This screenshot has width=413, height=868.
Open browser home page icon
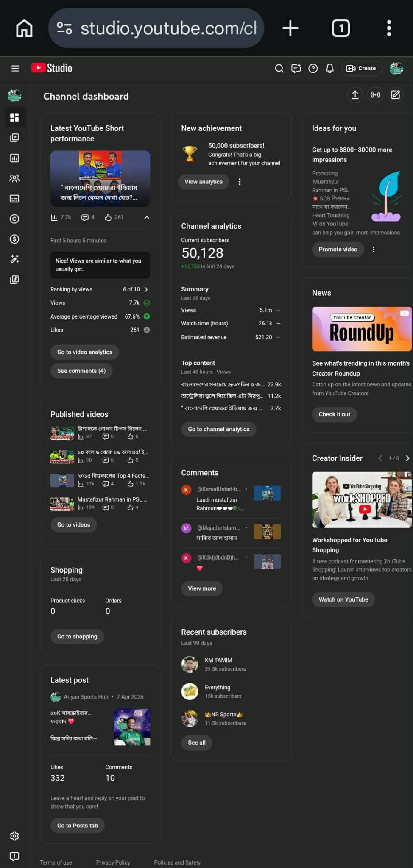pos(24,28)
